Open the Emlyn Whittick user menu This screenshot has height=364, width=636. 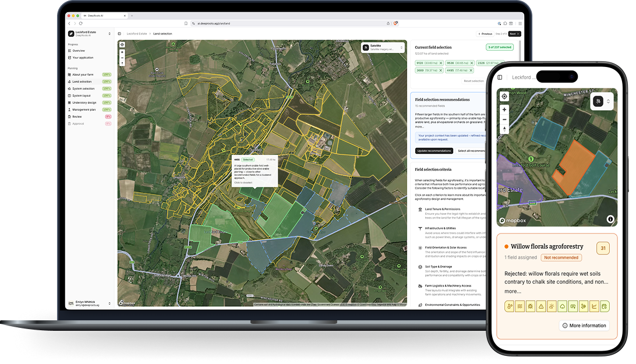(x=90, y=303)
